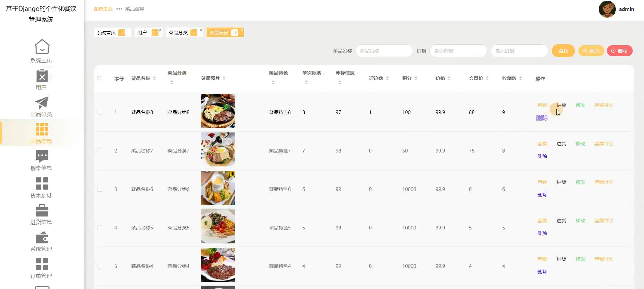The width and height of the screenshot is (644, 289).
Task: Sort by 会员价 column arrows
Action: [x=487, y=79]
